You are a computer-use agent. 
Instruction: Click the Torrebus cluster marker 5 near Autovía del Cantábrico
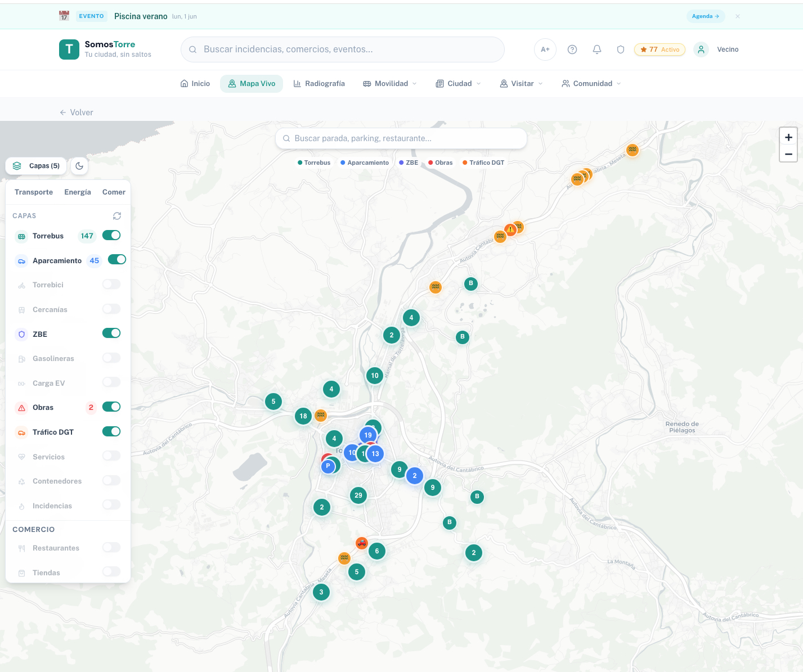tap(273, 402)
